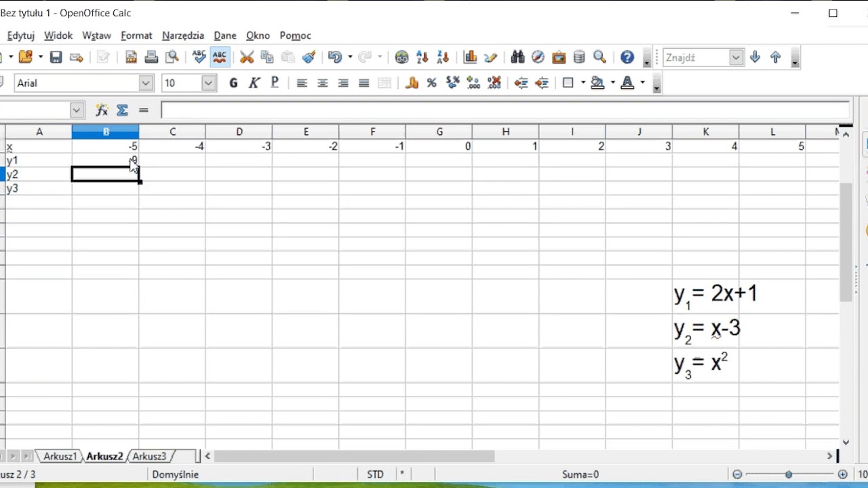The width and height of the screenshot is (868, 488).
Task: Open the Gallery picture icon
Action: (x=559, y=58)
